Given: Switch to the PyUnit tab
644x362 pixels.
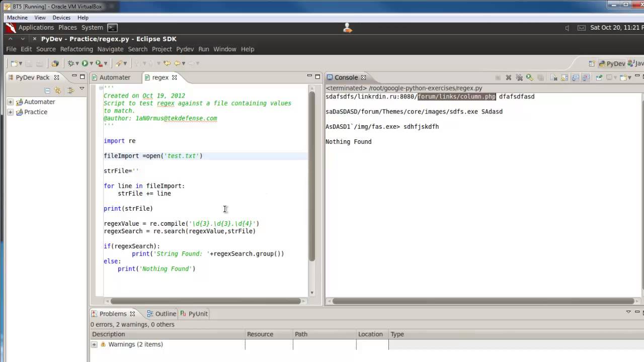Looking at the screenshot, I should [194, 314].
